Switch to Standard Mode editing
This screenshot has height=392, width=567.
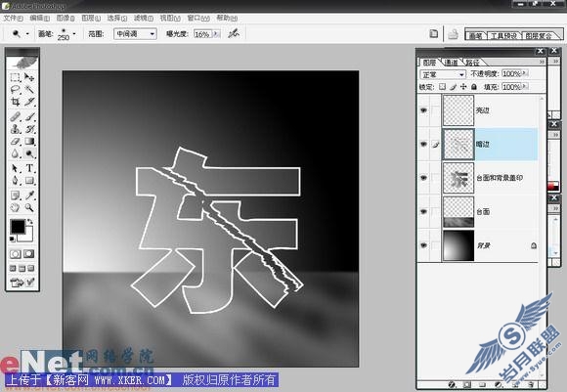point(16,254)
